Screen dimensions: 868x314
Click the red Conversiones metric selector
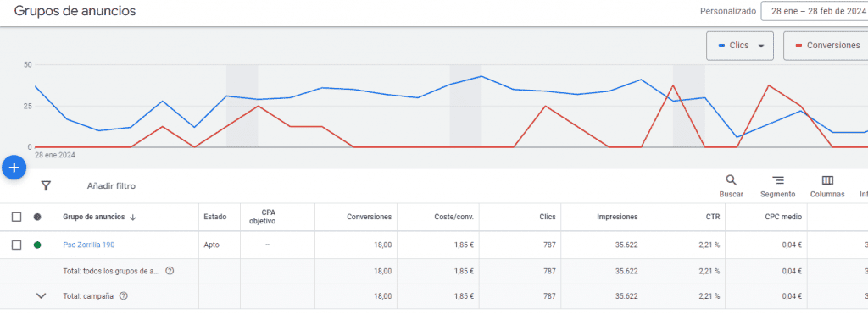(x=826, y=46)
